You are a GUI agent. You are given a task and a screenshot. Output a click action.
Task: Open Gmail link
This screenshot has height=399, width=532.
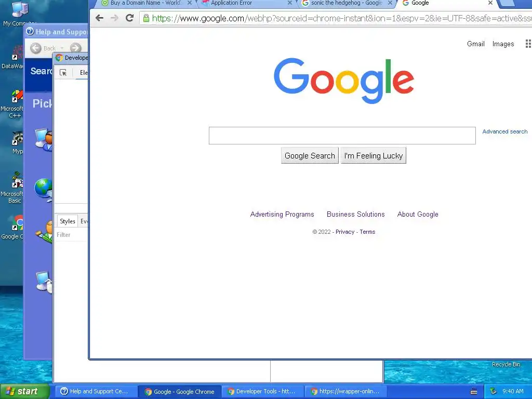476,44
